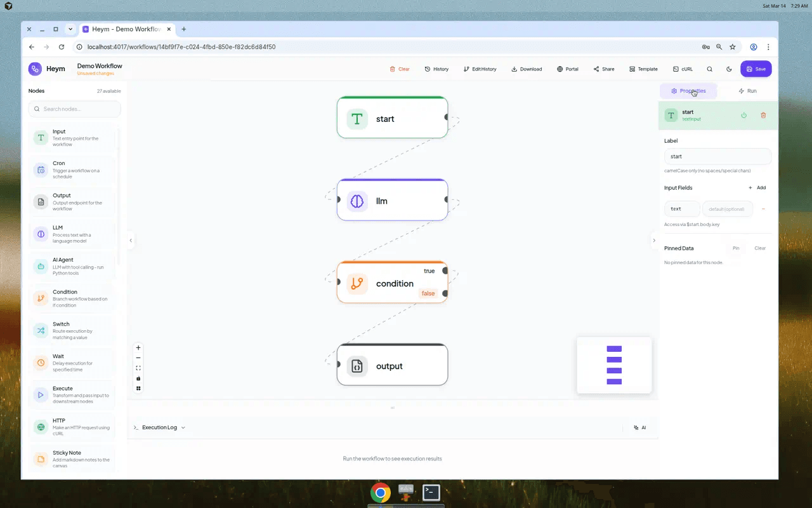Switch to the Properties tab

pos(688,91)
